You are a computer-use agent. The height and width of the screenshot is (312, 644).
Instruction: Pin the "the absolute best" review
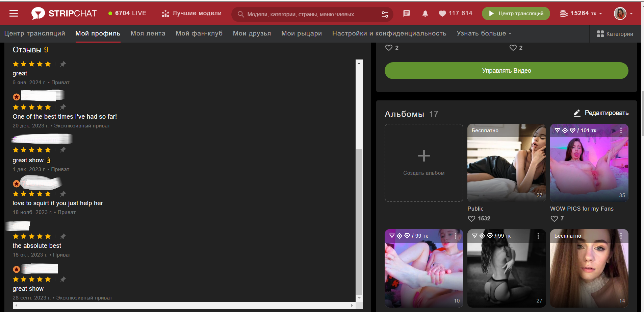pyautogui.click(x=63, y=236)
